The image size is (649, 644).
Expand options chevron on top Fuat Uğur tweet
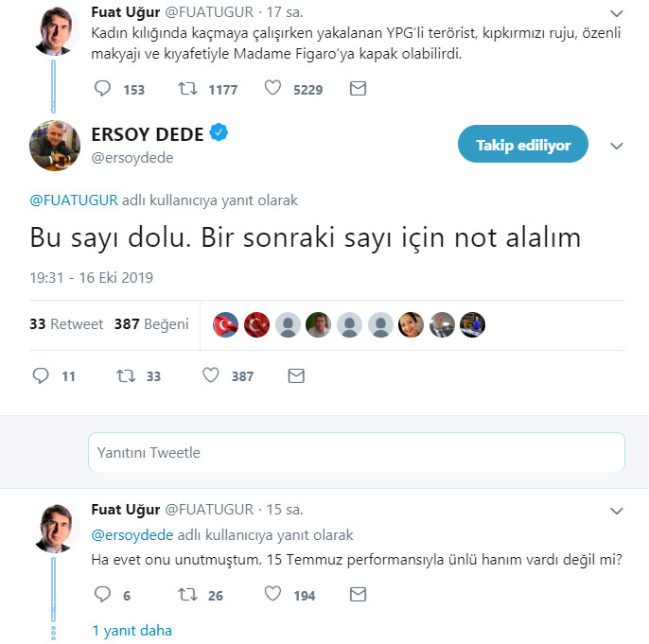(617, 13)
